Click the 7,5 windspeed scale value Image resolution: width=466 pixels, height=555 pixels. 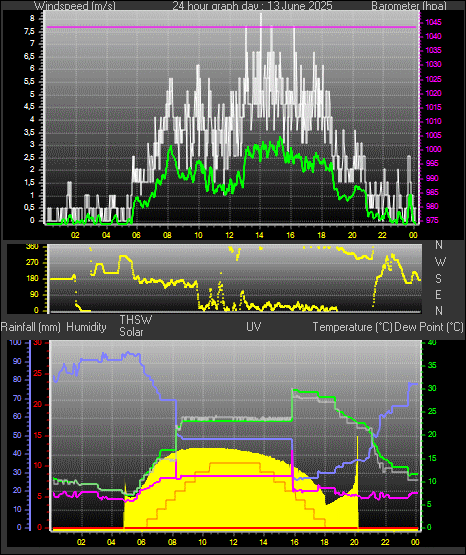tap(30, 32)
